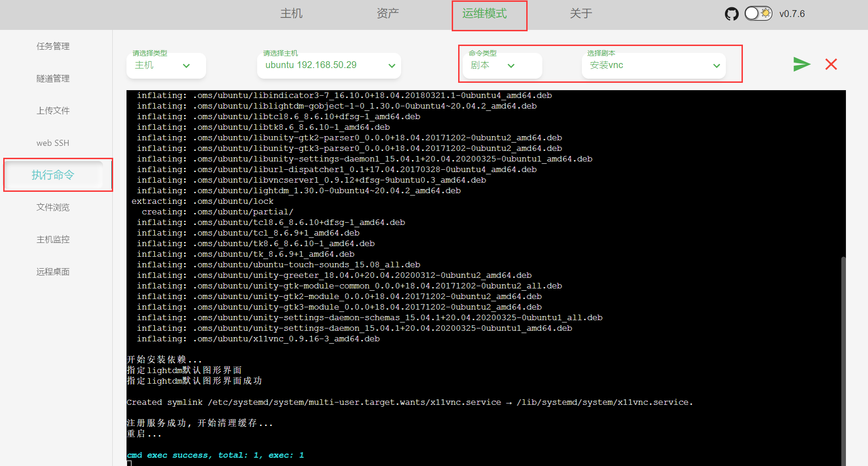Click the 'cmd exec success' status line

pos(215,455)
